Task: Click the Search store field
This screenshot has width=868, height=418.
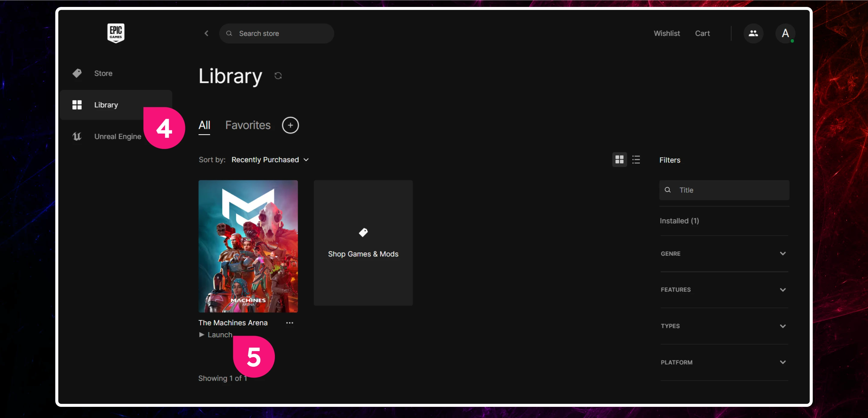Action: point(276,33)
